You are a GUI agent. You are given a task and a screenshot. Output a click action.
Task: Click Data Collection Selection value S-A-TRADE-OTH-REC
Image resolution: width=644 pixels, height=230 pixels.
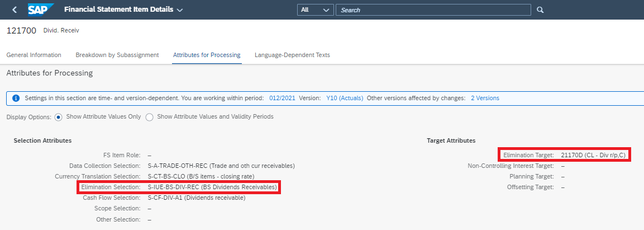click(x=221, y=166)
